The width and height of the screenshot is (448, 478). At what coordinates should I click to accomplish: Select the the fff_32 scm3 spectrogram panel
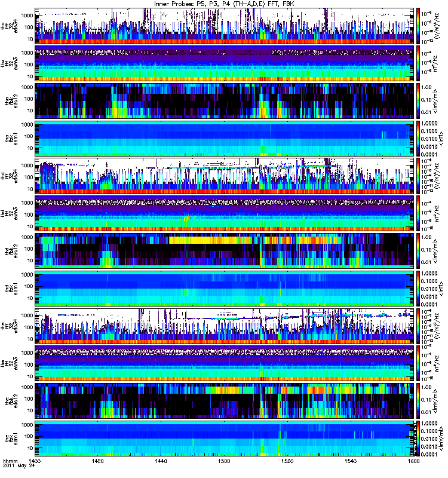tap(224, 363)
